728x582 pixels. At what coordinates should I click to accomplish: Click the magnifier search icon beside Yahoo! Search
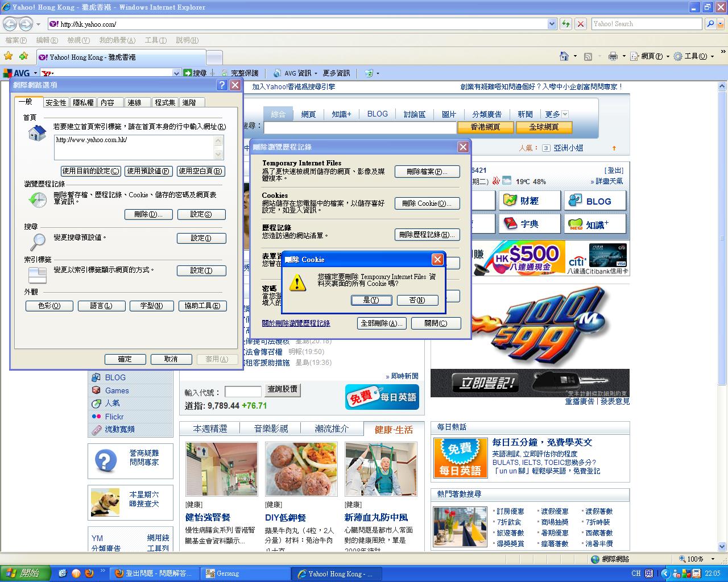(x=710, y=24)
